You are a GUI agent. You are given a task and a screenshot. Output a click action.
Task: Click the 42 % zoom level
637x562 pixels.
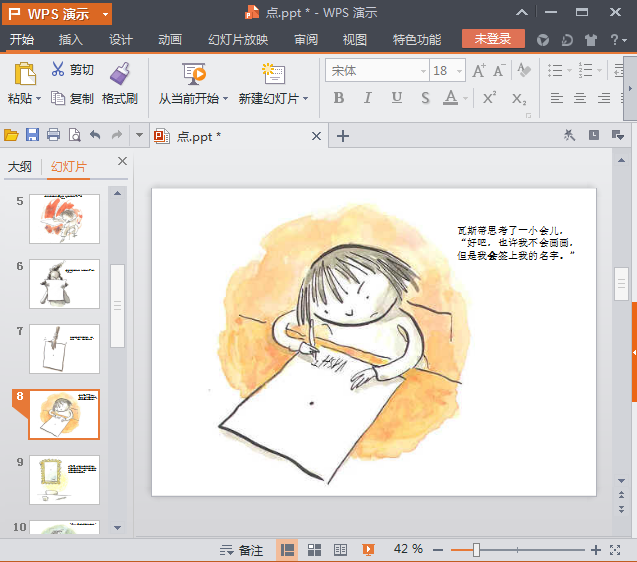pyautogui.click(x=408, y=549)
